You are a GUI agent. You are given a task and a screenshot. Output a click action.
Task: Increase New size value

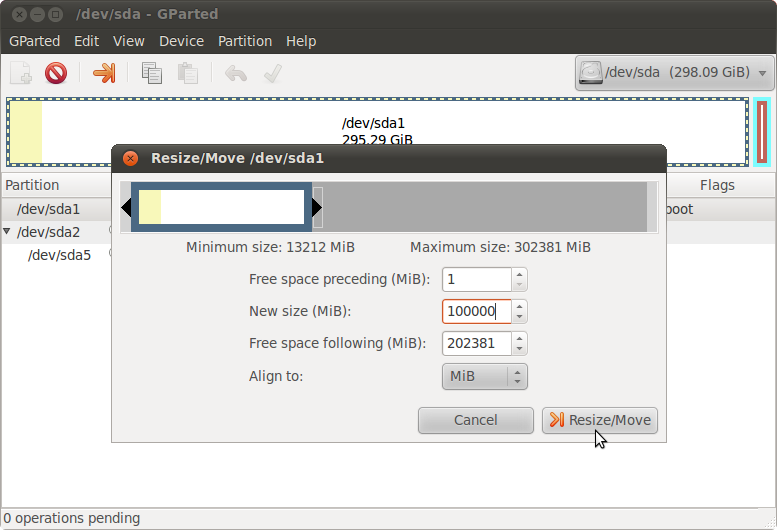click(519, 306)
